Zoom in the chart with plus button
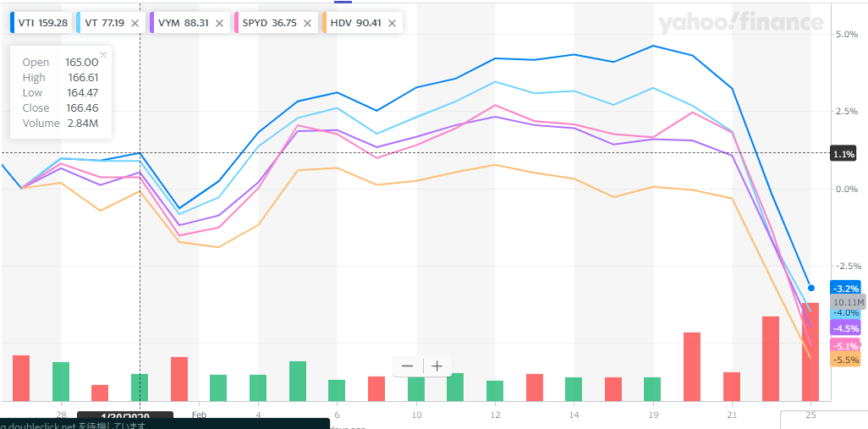The width and height of the screenshot is (868, 429). click(x=437, y=366)
